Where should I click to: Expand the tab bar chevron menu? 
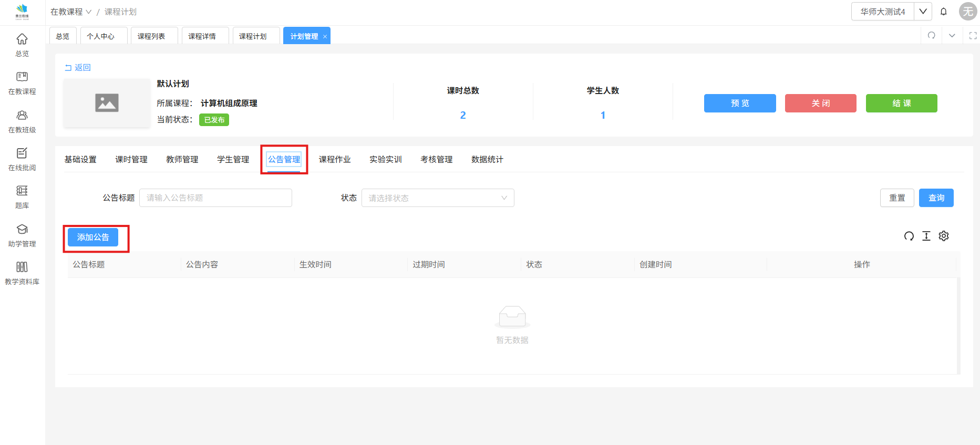[952, 36]
